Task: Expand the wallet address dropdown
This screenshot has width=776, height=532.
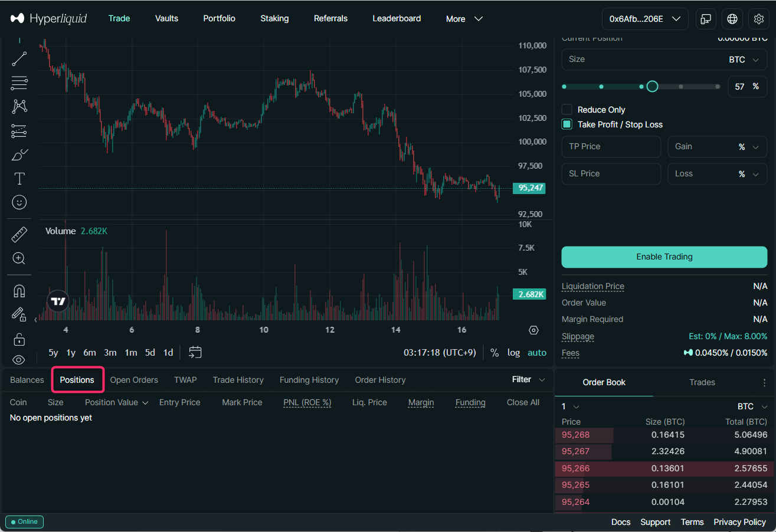Action: coord(645,19)
